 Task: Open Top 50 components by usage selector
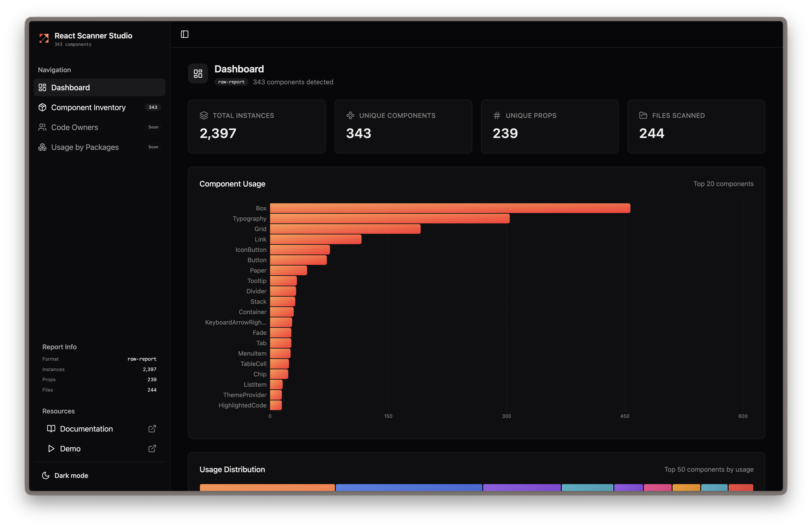[709, 469]
